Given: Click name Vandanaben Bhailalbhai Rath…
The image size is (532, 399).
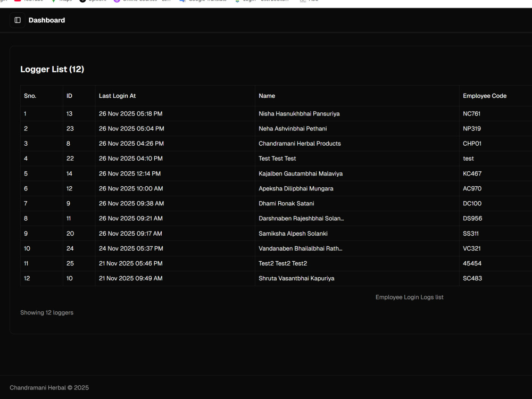Looking at the screenshot, I should [x=300, y=248].
